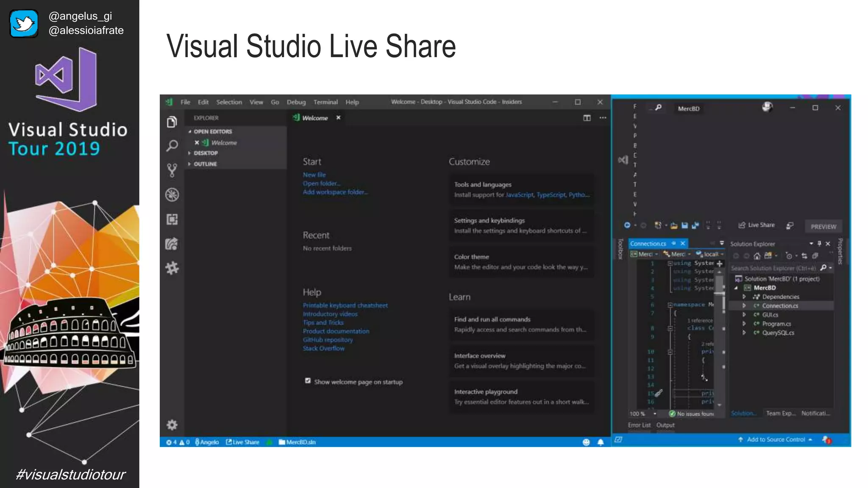The width and height of the screenshot is (868, 488).
Task: Click the Save All icon in Visual Studio toolbar
Action: tap(695, 225)
